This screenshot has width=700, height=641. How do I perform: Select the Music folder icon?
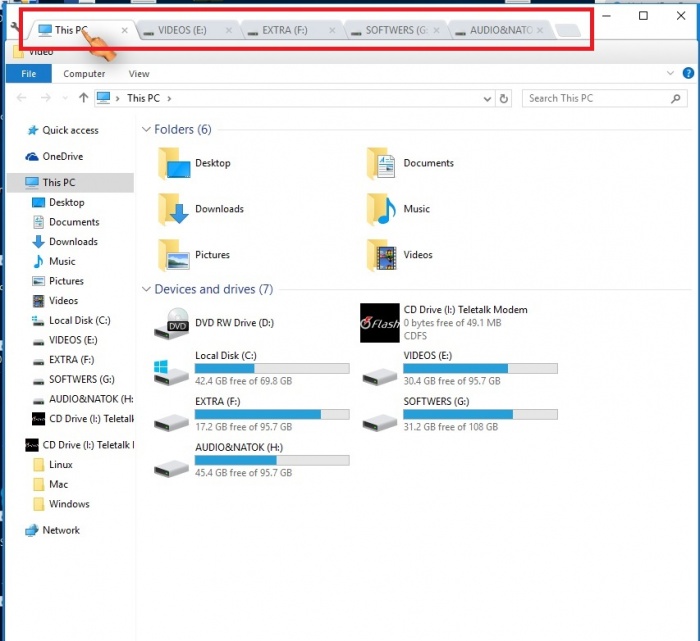pyautogui.click(x=382, y=209)
